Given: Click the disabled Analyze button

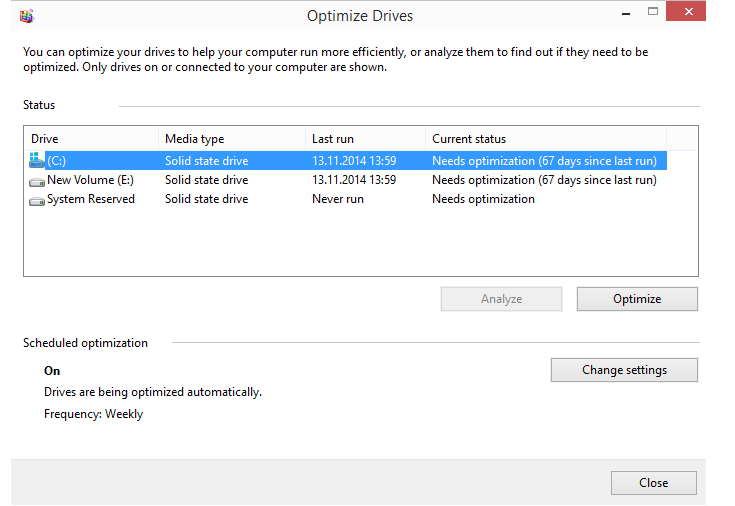Looking at the screenshot, I should click(501, 299).
